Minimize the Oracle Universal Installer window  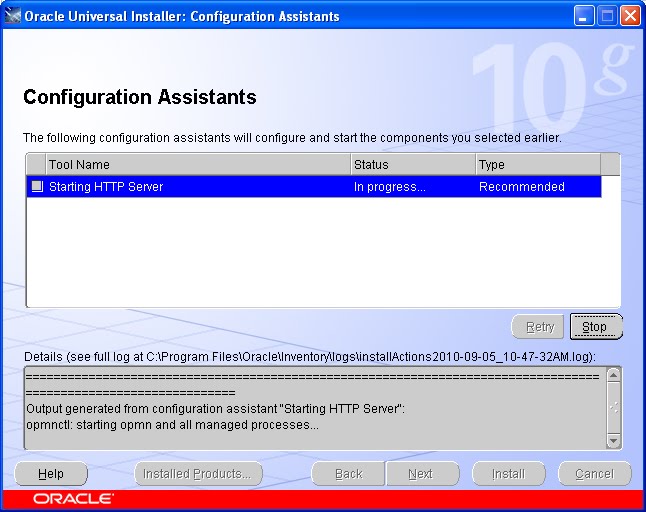click(x=583, y=16)
